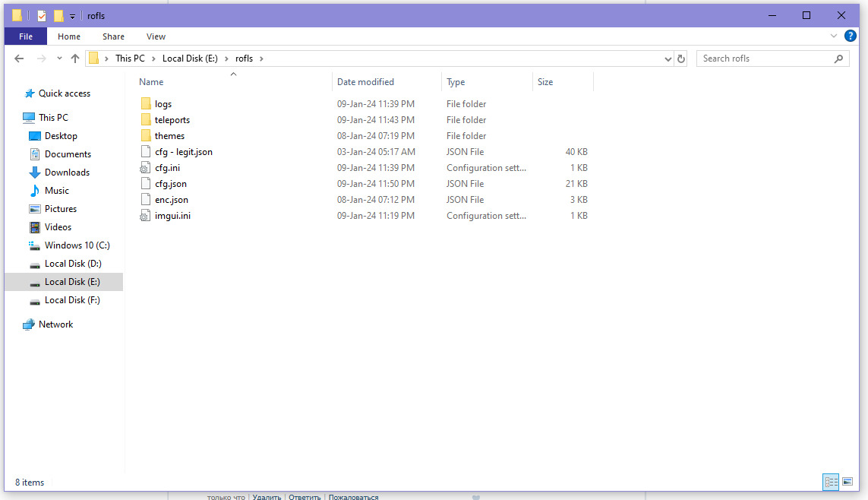This screenshot has height=500, width=868.
Task: Switch to Details view layout button
Action: tap(831, 482)
